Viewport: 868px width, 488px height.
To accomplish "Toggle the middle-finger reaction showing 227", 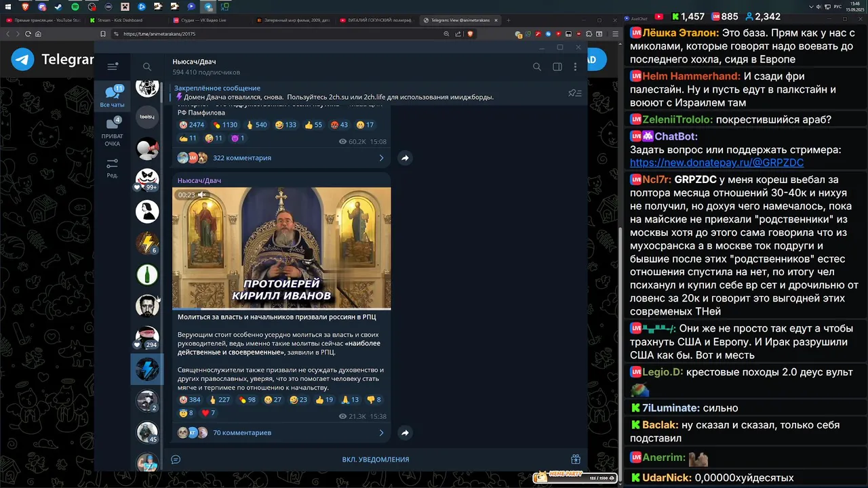I will 219,400.
